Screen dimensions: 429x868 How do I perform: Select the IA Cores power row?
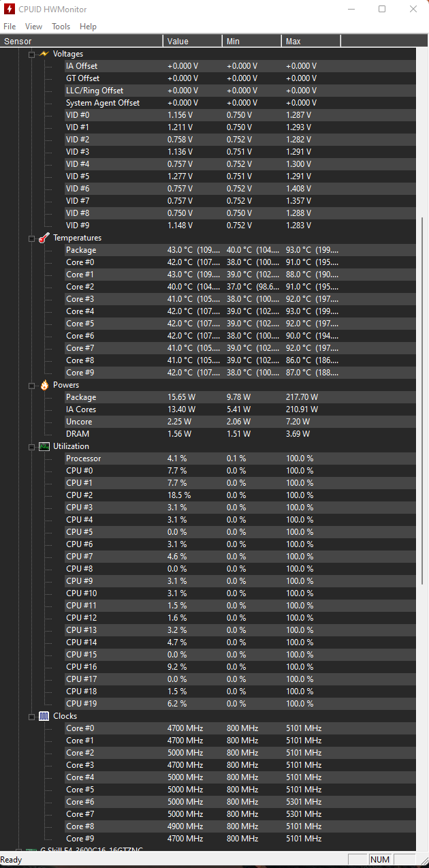(240, 409)
